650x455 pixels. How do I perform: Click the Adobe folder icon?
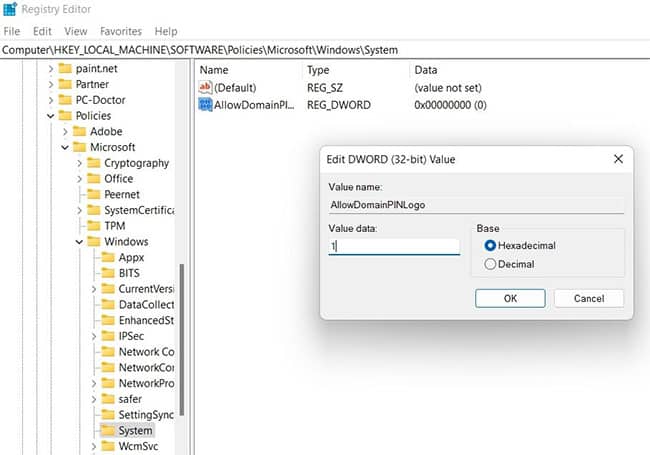(x=79, y=131)
